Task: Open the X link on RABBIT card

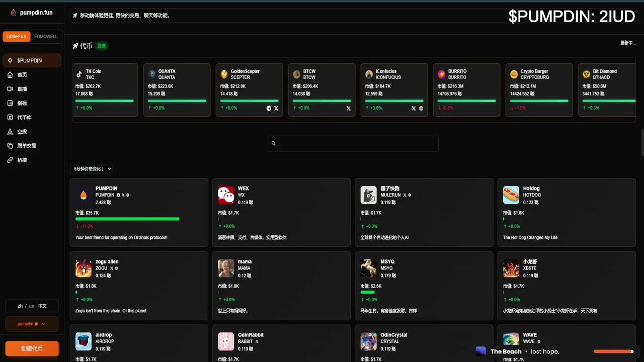Action: 257,342
